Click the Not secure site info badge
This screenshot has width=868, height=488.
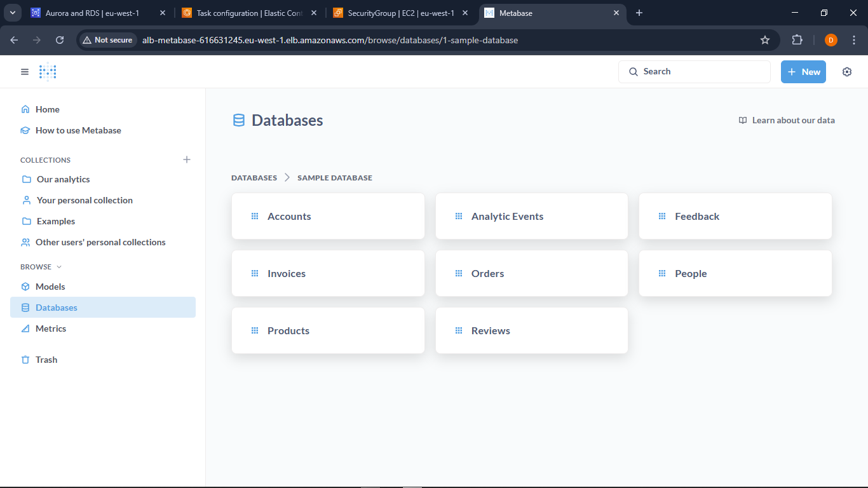point(107,40)
